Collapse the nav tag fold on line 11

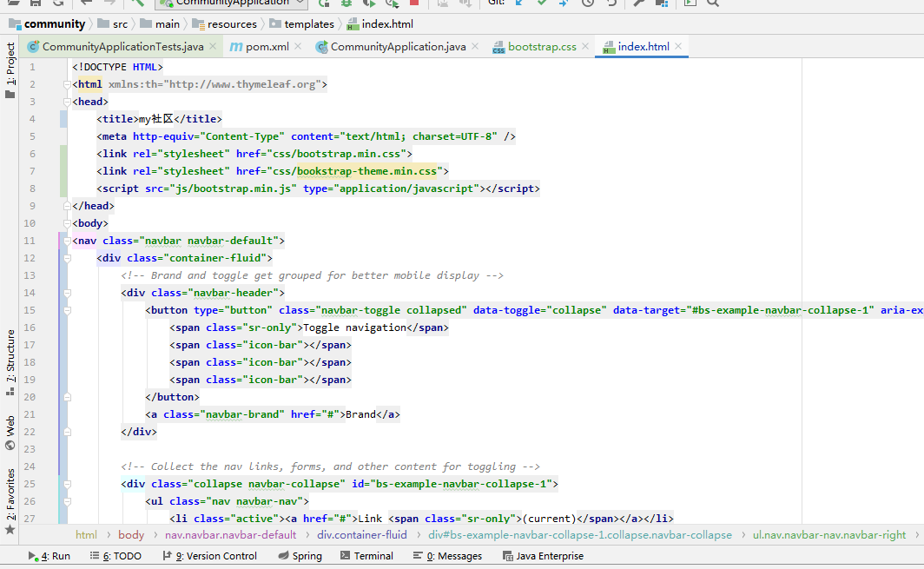(x=67, y=241)
